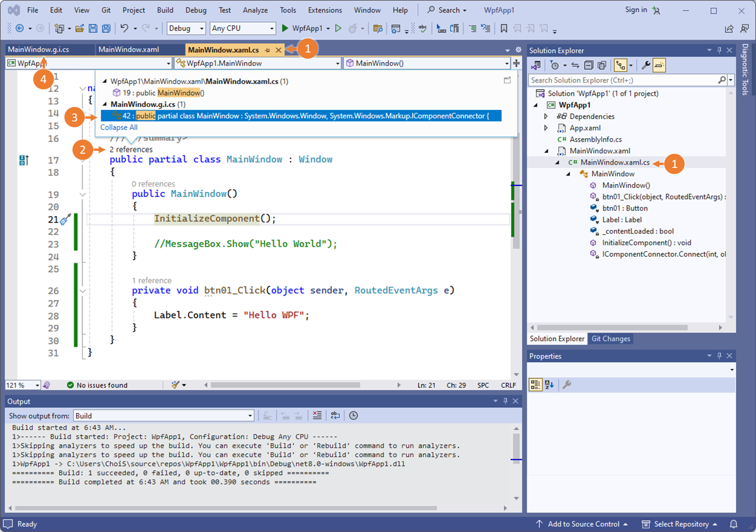Viewport: 756px width, 532px height.
Task: Click the Pending Changes Filter clock icon
Action: [x=555, y=65]
